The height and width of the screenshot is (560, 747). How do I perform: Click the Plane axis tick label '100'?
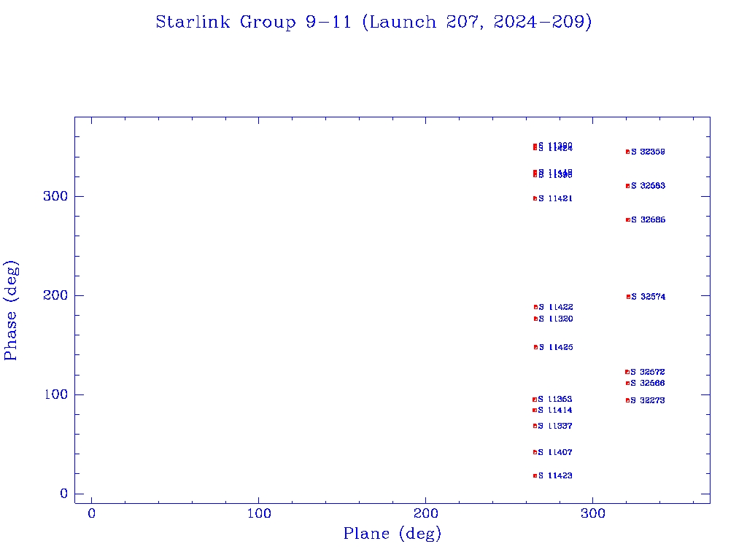click(x=259, y=513)
